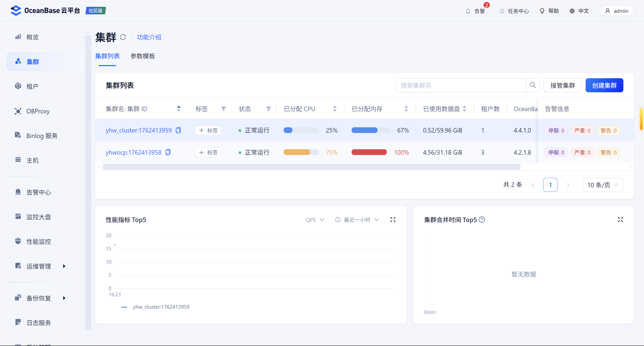Open the 10 条/页 page size dropdown
Viewport: 644px width, 346px height.
coord(602,185)
